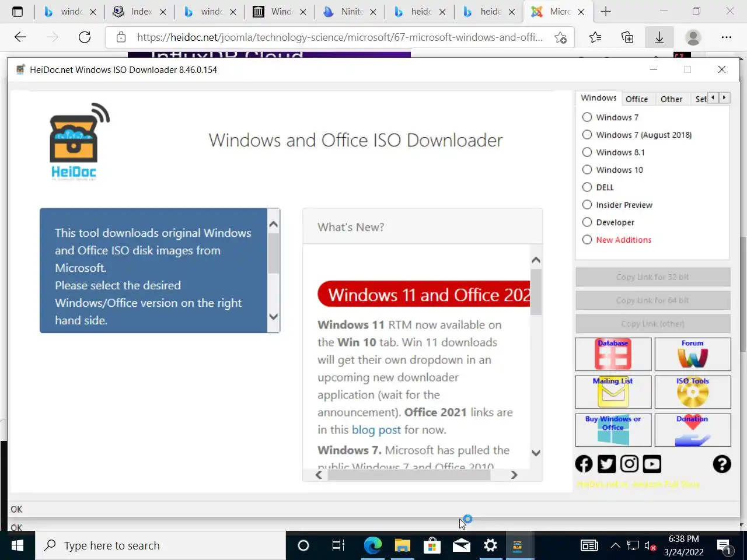The height and width of the screenshot is (560, 747).
Task: Click description box scroll-down arrow
Action: coord(273,317)
